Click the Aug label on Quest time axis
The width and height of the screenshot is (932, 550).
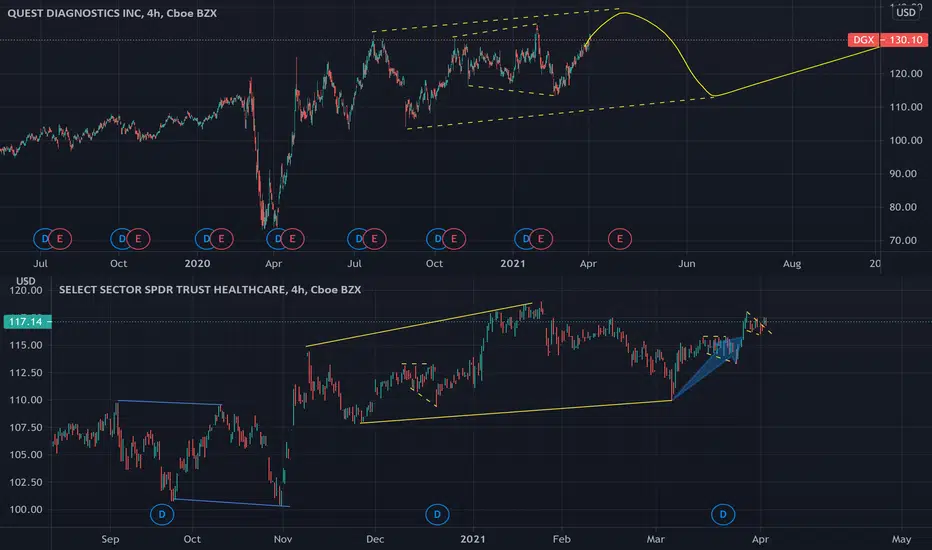792,263
